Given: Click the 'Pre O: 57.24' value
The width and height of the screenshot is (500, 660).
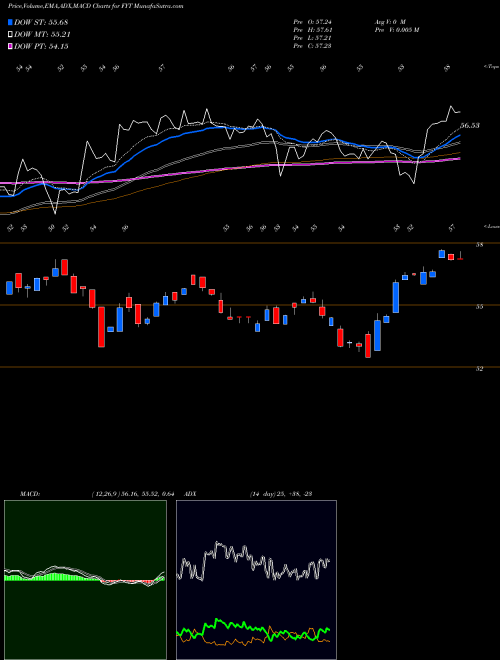Looking at the screenshot, I should click(x=312, y=21).
